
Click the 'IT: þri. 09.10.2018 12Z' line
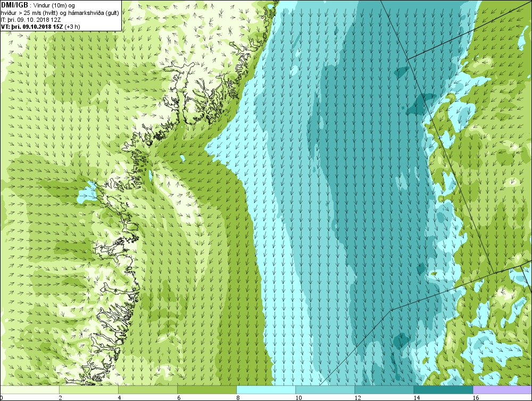(31, 20)
